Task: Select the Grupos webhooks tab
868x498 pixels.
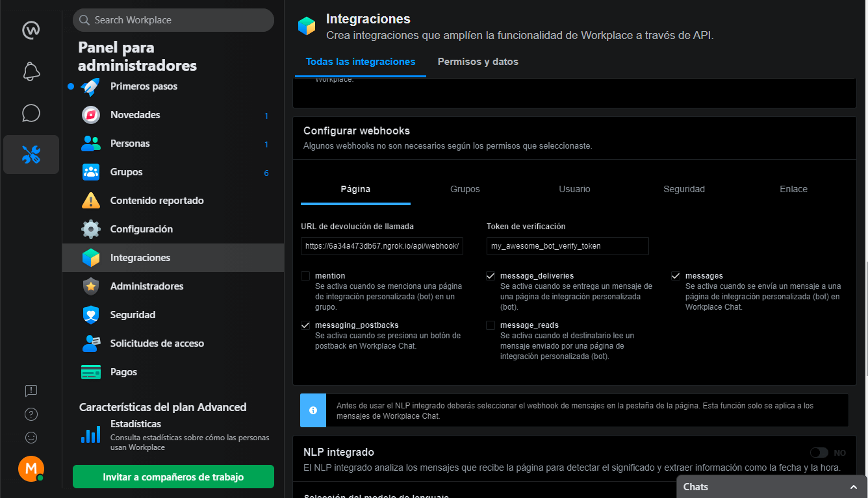Action: (x=465, y=189)
